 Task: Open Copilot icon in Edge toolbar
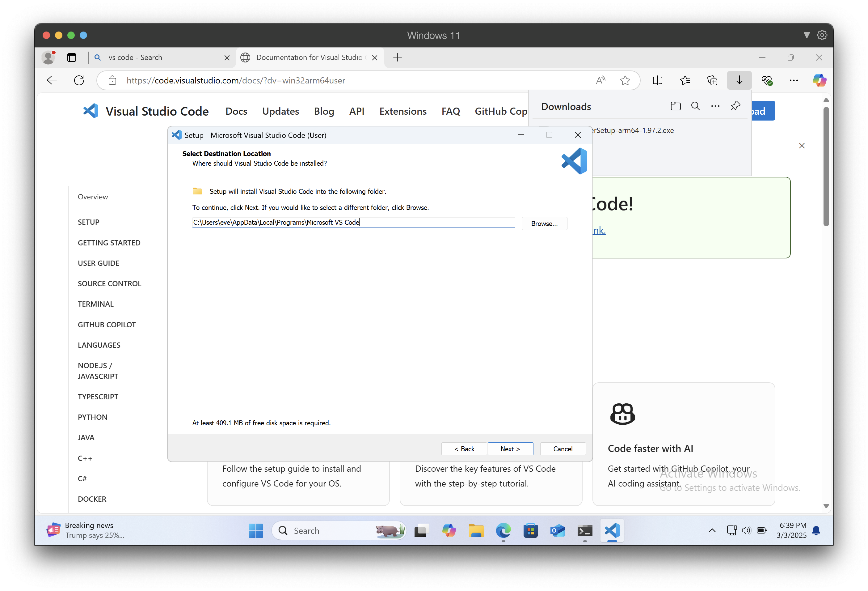pos(820,80)
